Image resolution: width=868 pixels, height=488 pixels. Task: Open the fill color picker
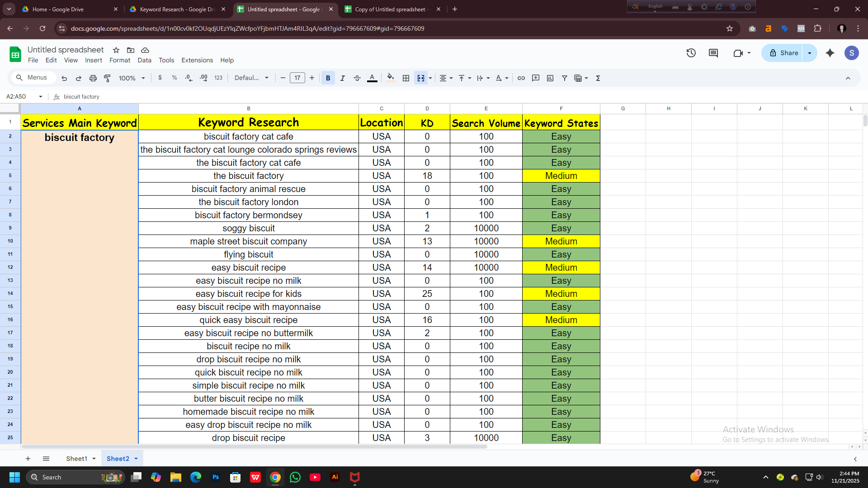tap(390, 78)
